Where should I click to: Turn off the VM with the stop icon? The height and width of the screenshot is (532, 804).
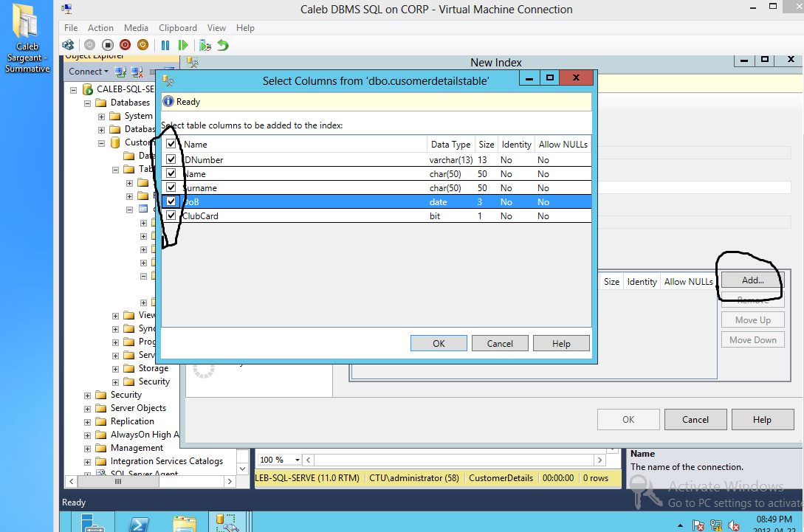[107, 45]
